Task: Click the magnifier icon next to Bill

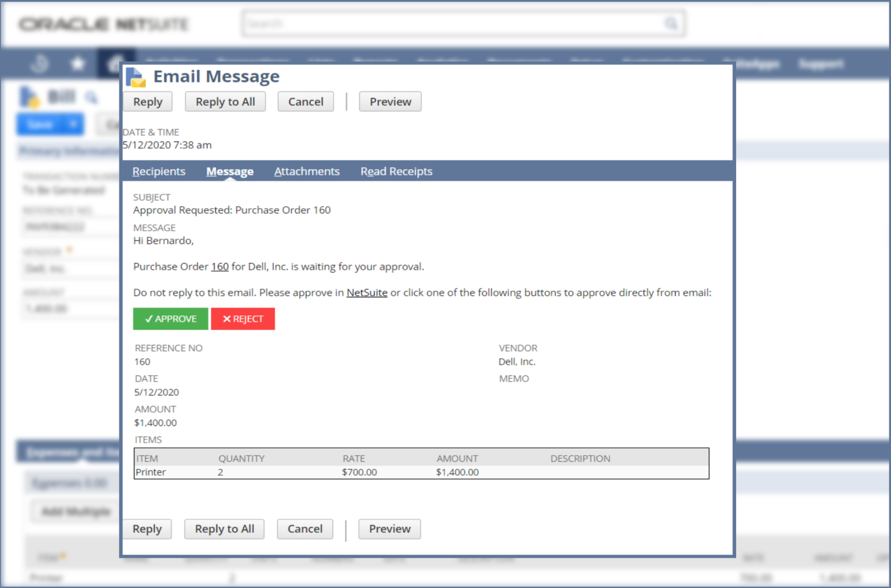Action: pos(91,98)
